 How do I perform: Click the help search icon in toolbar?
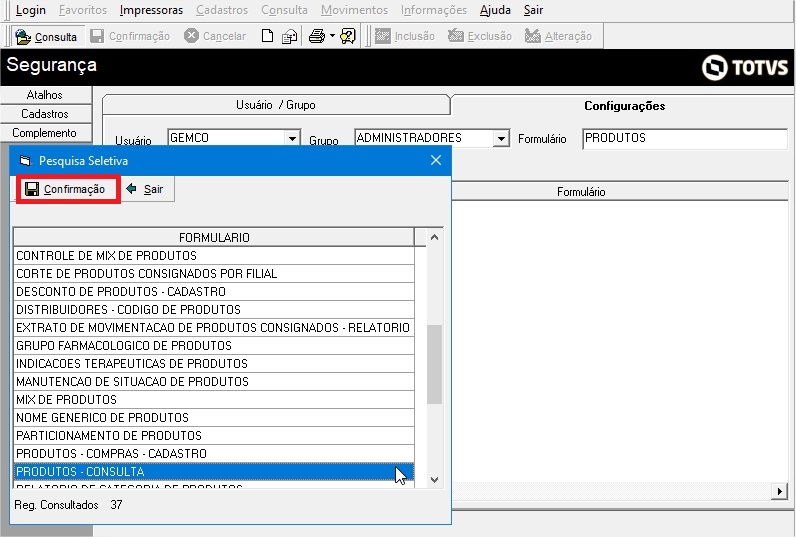pyautogui.click(x=348, y=36)
